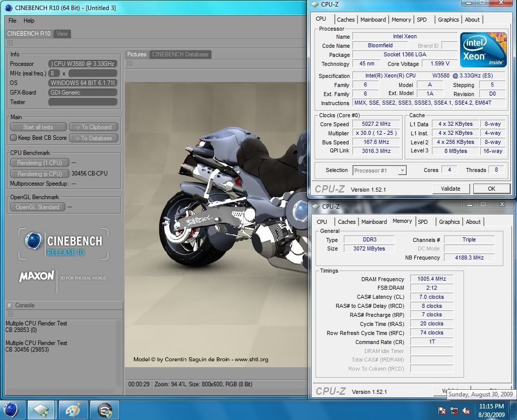Click the Processor field showing CPU W3580
Viewport: 517px width, 420px height.
83,63
